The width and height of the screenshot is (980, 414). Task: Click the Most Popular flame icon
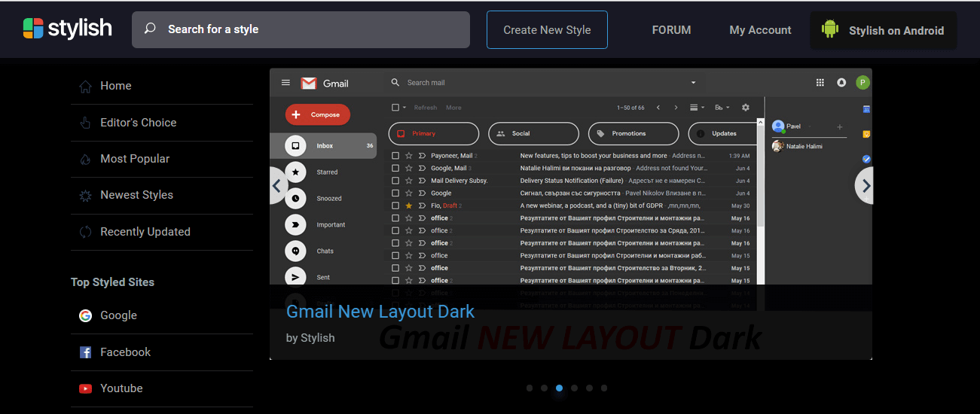point(85,159)
